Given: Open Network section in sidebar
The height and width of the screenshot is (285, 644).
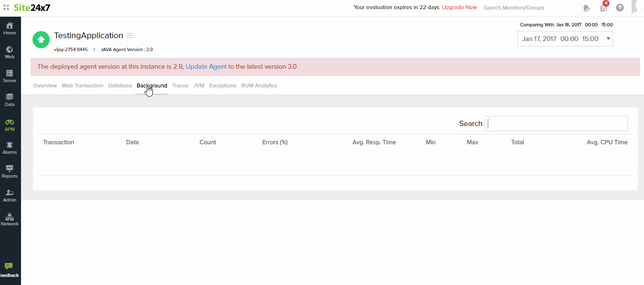Looking at the screenshot, I should pyautogui.click(x=10, y=219).
